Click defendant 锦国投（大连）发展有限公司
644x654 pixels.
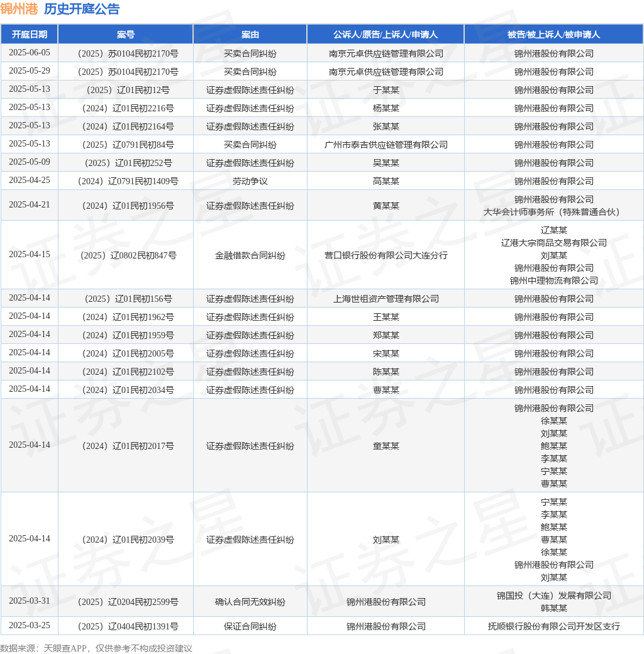pyautogui.click(x=553, y=596)
